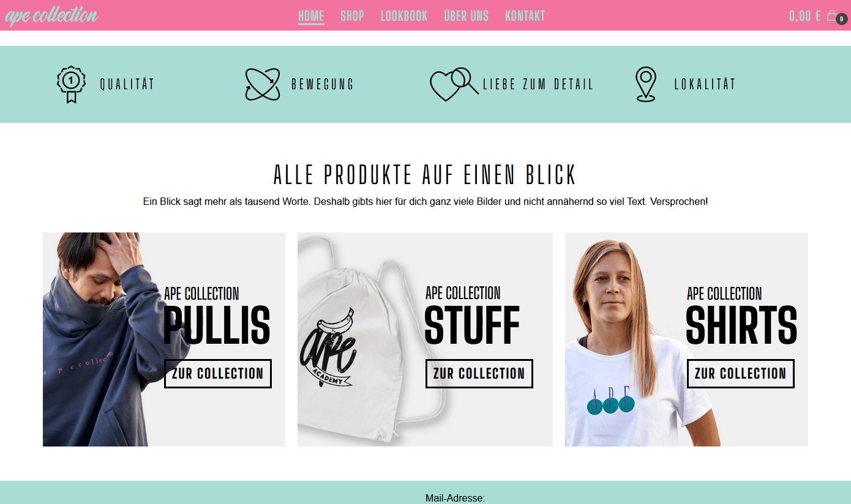Click the ape collection logo
The image size is (851, 504).
51,15
